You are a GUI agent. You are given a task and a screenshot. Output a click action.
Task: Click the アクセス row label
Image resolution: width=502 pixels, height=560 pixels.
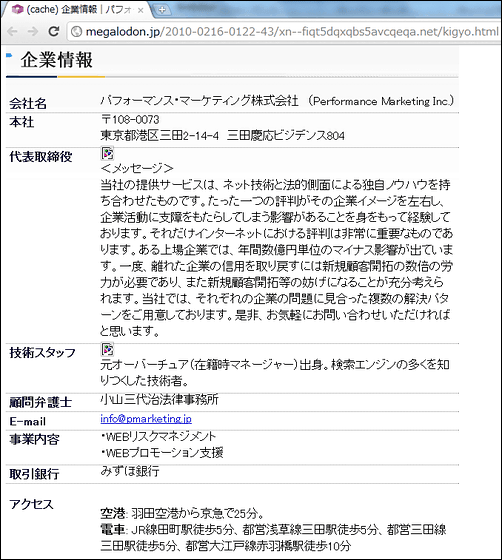pos(31,504)
